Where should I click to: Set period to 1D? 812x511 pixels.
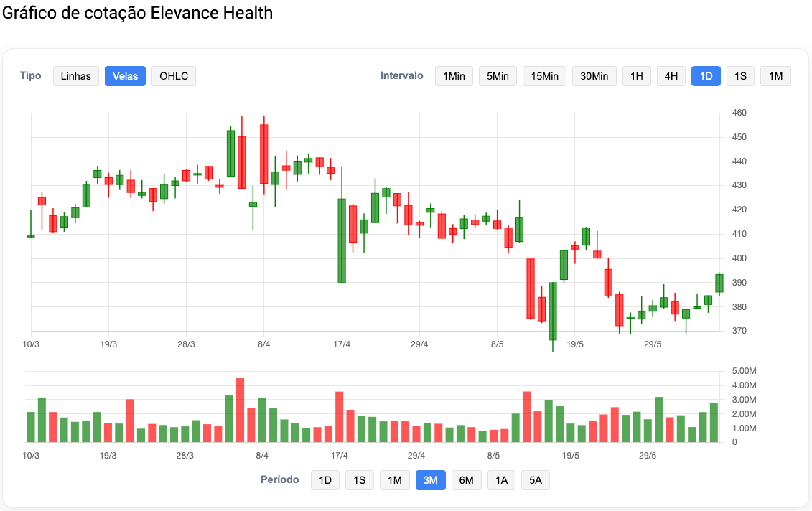(325, 480)
